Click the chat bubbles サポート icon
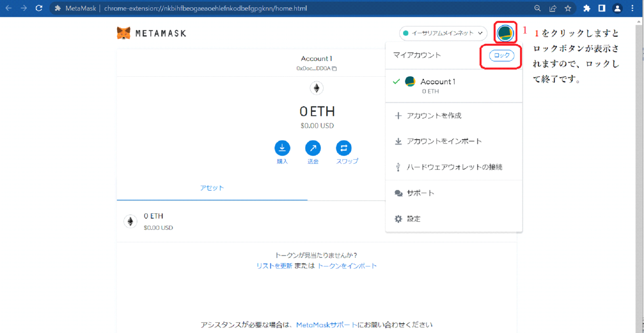Viewport: 644px width, 333px height. pos(399,193)
